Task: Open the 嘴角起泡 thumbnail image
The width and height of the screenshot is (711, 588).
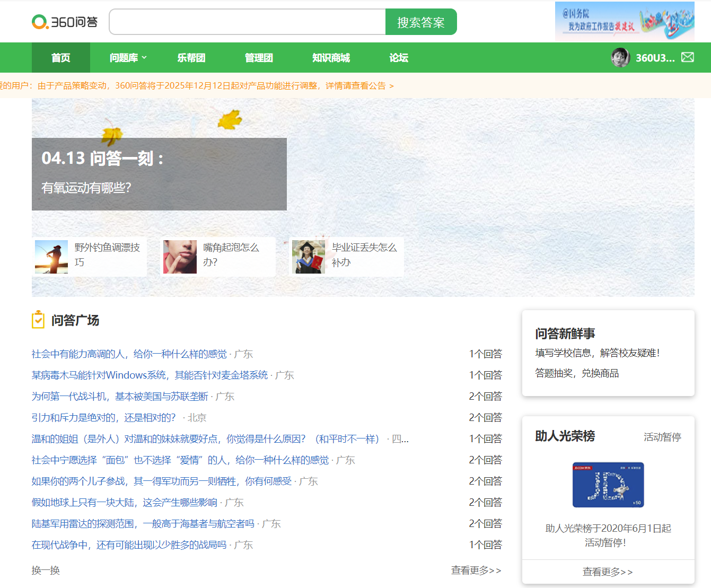Action: [180, 257]
